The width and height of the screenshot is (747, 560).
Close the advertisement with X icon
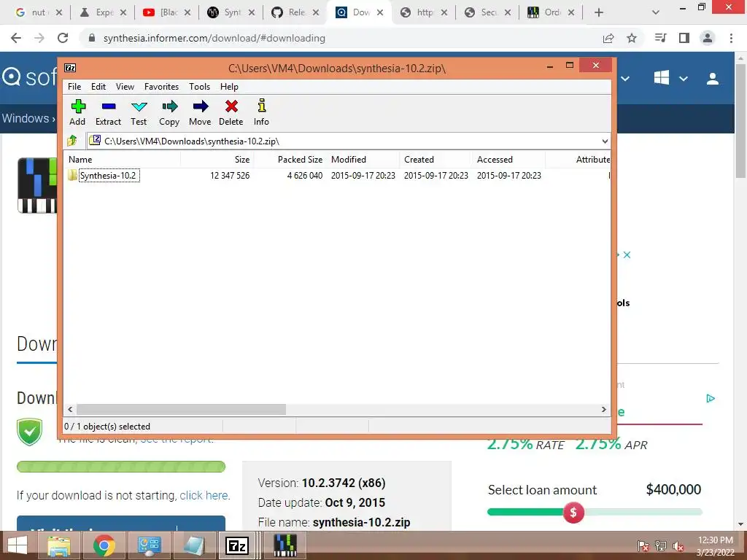[627, 254]
